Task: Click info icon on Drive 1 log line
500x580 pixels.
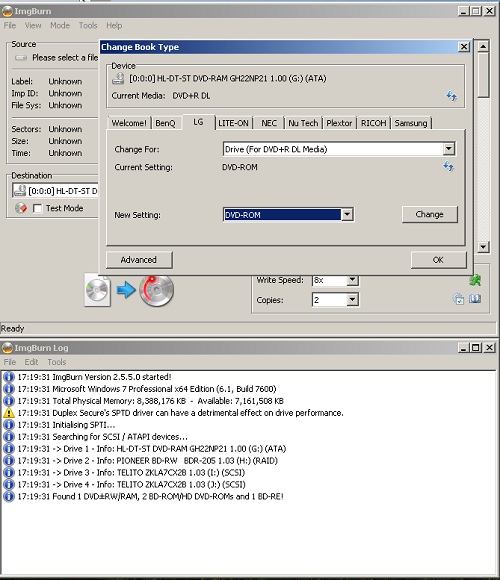Action: pyautogui.click(x=9, y=449)
